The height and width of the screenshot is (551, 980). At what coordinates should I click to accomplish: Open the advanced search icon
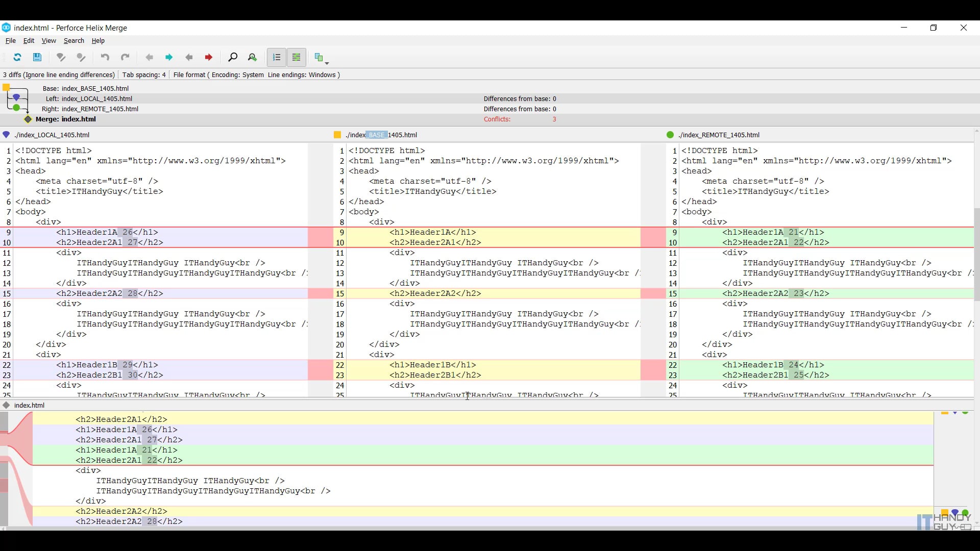point(252,57)
